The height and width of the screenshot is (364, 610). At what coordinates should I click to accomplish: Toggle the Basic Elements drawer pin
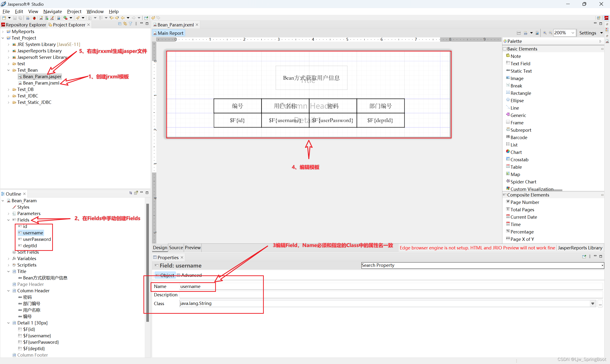602,49
